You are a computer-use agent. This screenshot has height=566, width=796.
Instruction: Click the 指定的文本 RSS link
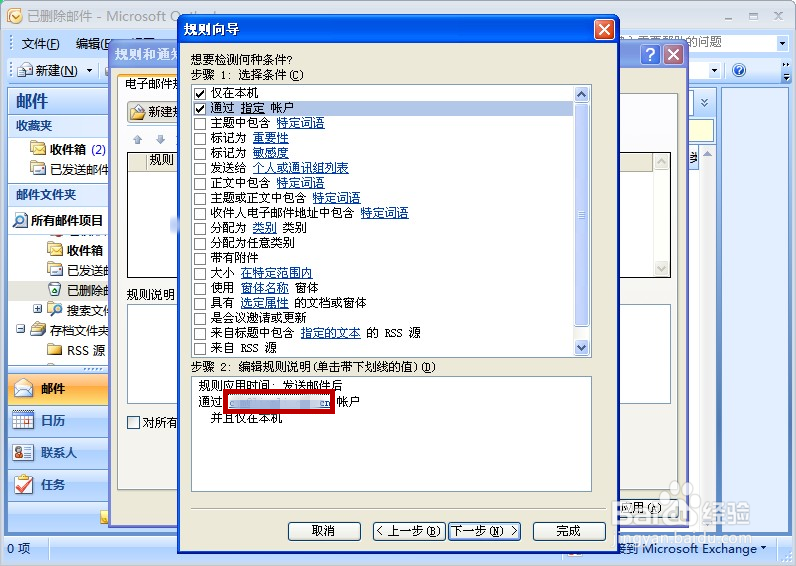[x=330, y=333]
